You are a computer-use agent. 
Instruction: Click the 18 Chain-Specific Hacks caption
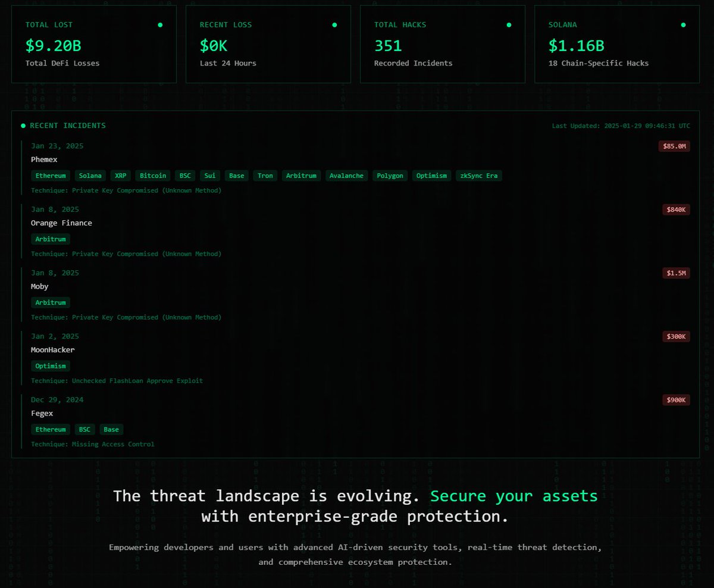(x=599, y=63)
